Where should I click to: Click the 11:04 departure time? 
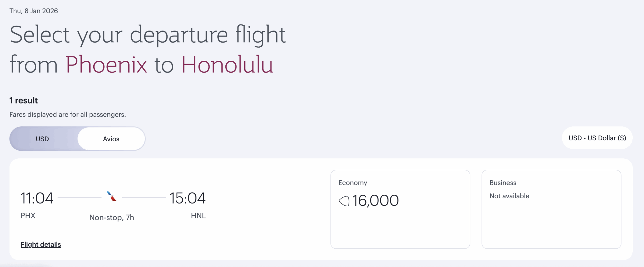pos(37,198)
